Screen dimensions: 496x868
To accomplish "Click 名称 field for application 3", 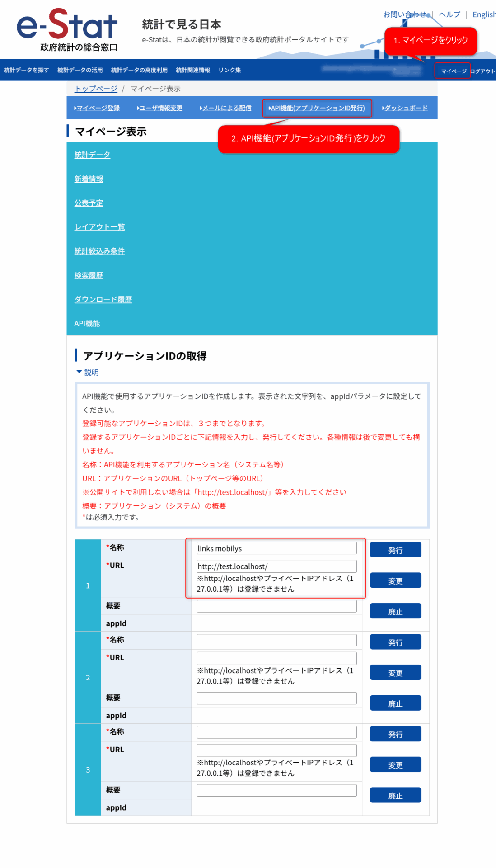I will click(276, 732).
